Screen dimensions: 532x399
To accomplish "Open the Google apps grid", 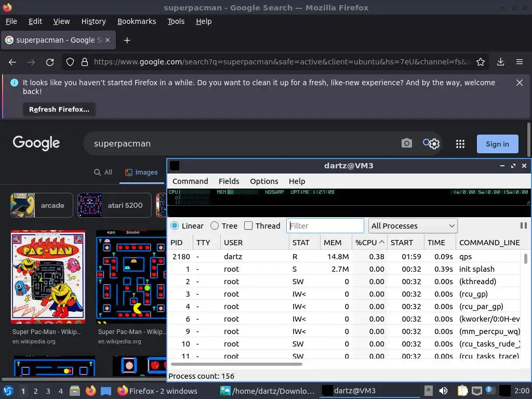I will (x=460, y=144).
